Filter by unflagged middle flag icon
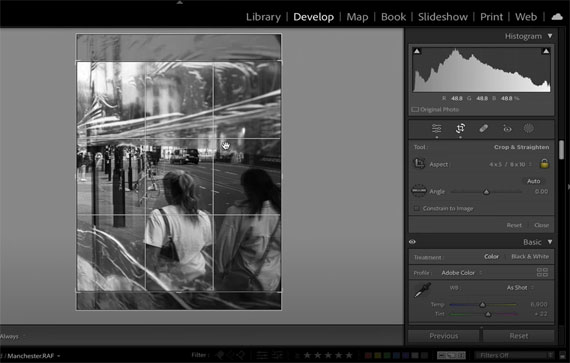 coord(231,355)
